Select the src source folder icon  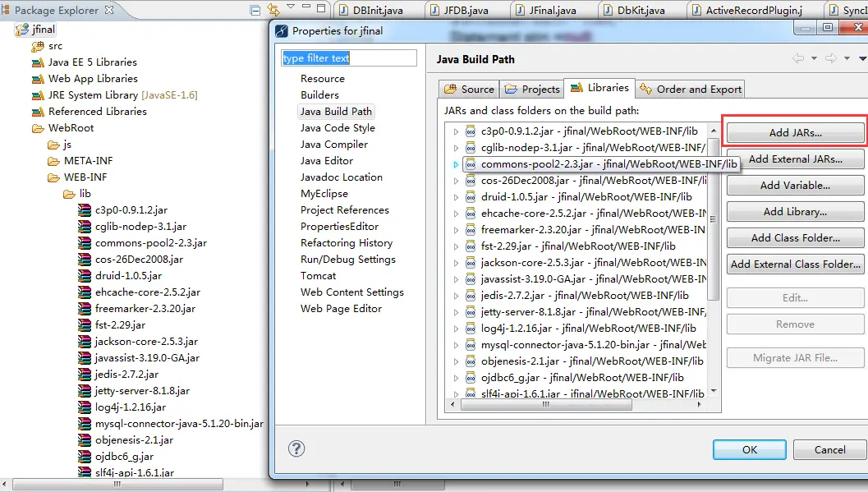38,46
